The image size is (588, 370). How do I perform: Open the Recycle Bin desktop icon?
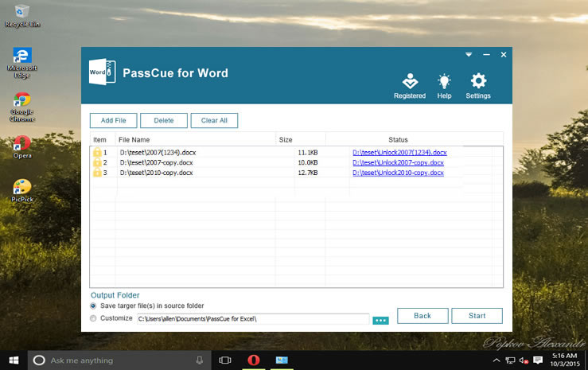pyautogui.click(x=22, y=16)
